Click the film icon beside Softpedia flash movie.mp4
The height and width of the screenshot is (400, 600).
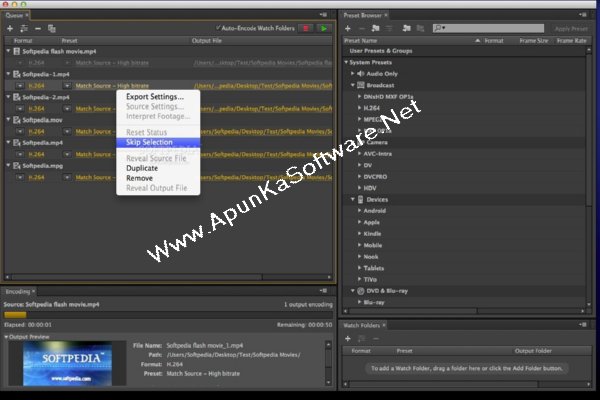pos(17,51)
